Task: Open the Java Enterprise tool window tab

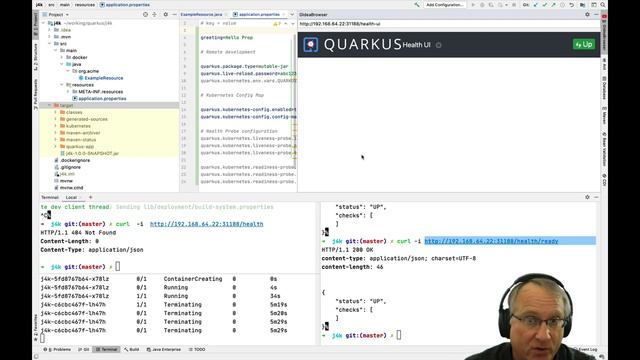Action: tap(164, 350)
